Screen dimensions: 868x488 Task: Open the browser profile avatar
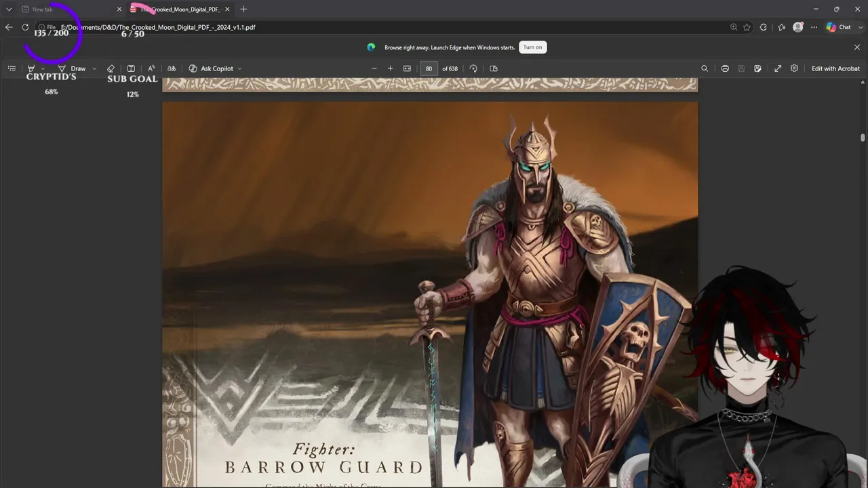click(x=798, y=27)
